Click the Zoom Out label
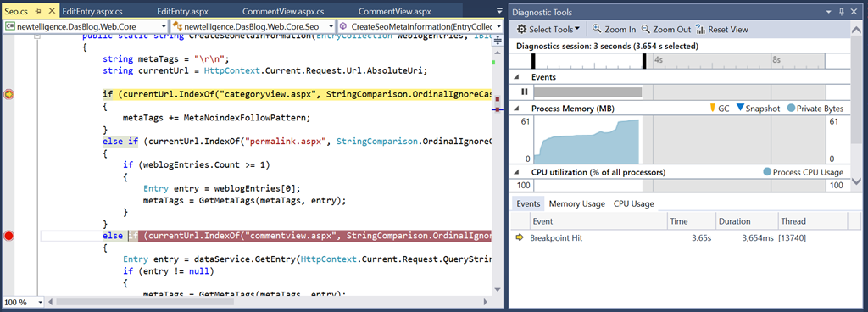868x312 pixels. [x=672, y=30]
